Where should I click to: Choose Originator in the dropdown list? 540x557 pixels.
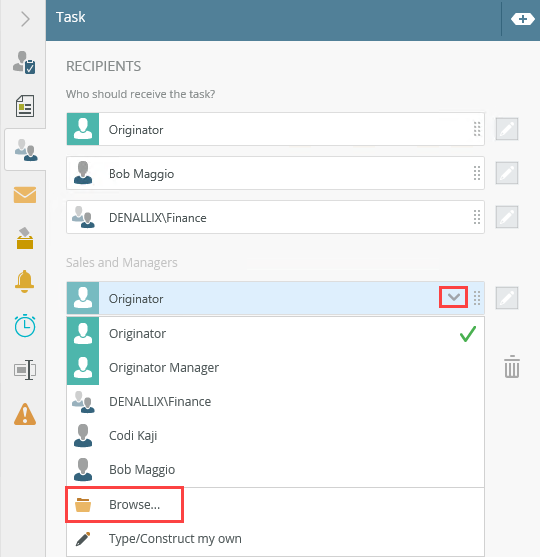275,334
